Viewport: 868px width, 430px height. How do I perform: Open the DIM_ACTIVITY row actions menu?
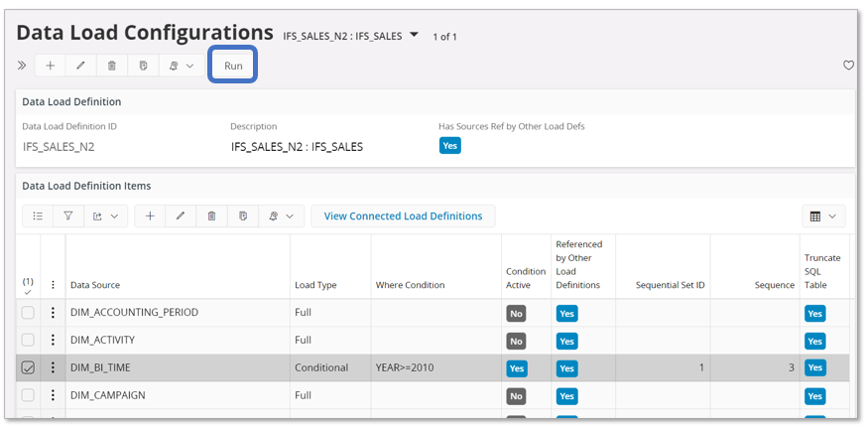pyautogui.click(x=54, y=341)
